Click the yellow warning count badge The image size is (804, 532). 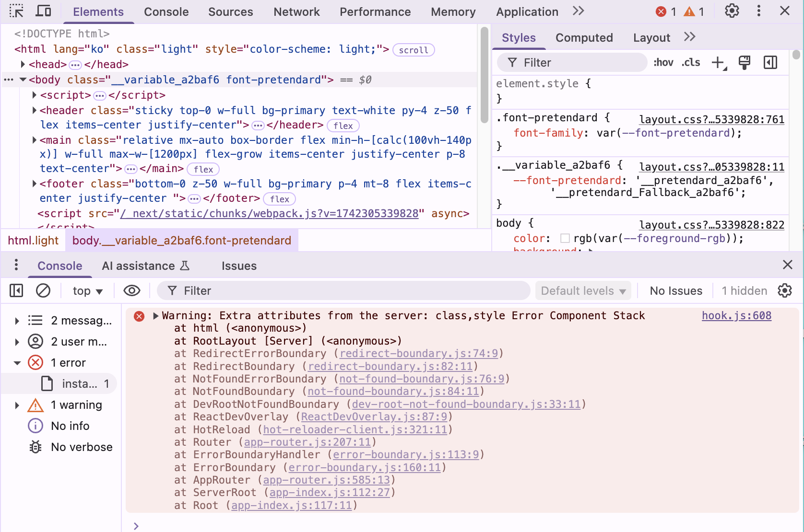tap(694, 12)
